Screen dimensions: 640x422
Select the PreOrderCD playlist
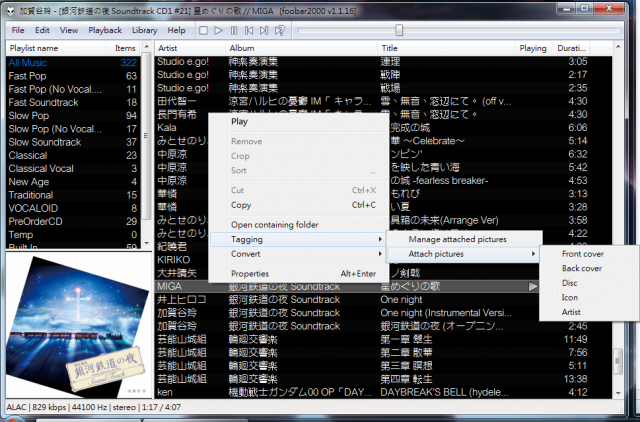pyautogui.click(x=73, y=222)
